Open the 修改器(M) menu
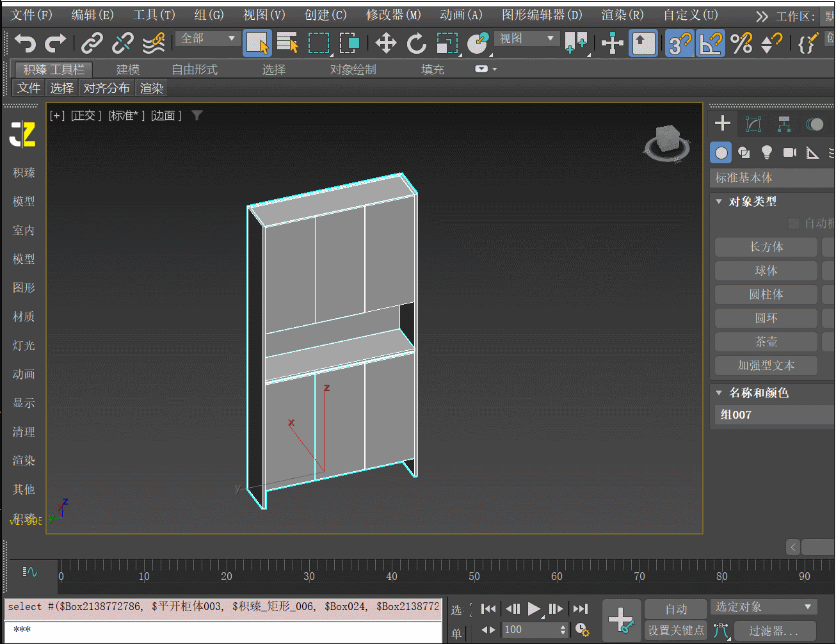 (x=394, y=15)
